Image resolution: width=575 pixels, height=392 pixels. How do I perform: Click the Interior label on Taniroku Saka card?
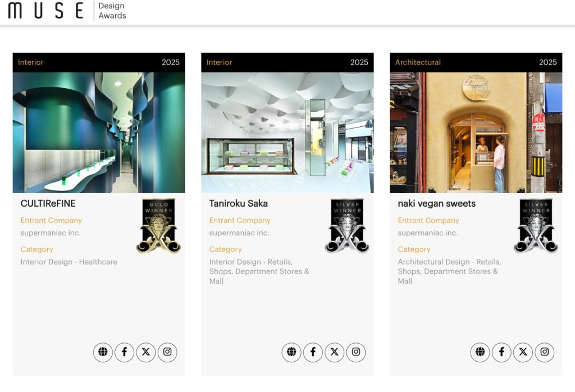click(220, 62)
